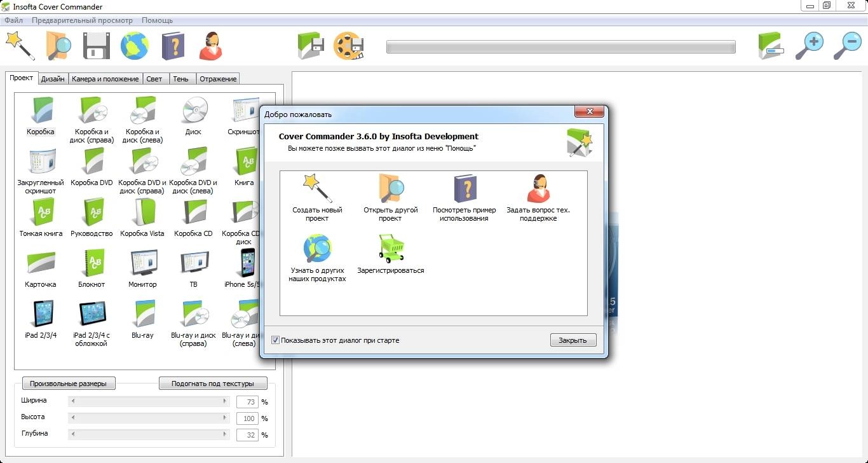Image resolution: width=868 pixels, height=463 pixels.
Task: Select the iPad 2/3/4 с обложкой template
Action: [92, 323]
